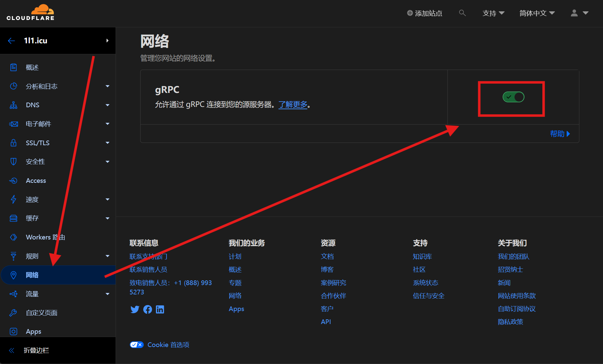
Task: Click the 规则 filter icon
Action: pyautogui.click(x=13, y=256)
